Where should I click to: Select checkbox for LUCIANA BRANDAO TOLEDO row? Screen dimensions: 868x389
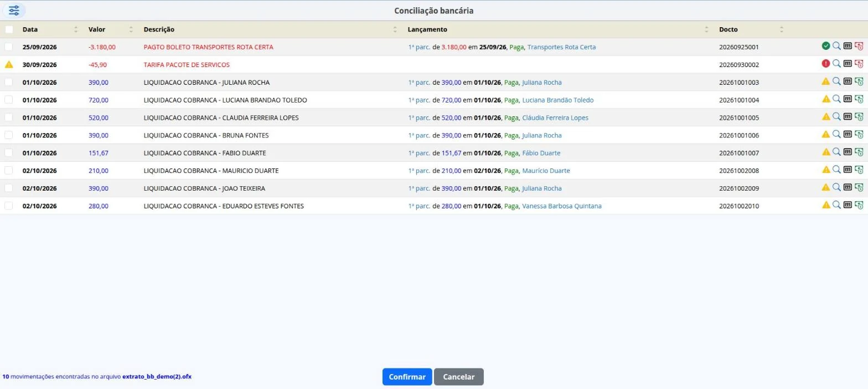[9, 100]
